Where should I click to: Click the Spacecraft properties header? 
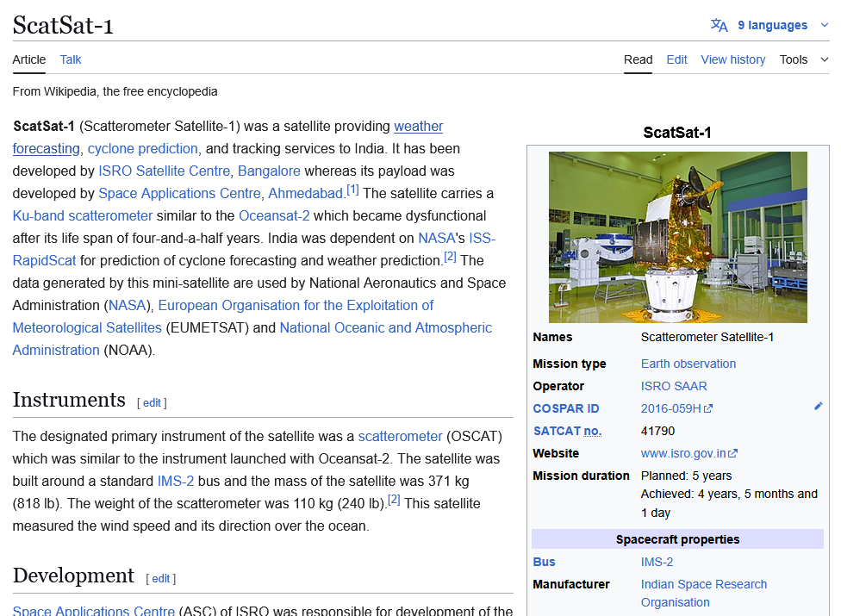pyautogui.click(x=677, y=539)
